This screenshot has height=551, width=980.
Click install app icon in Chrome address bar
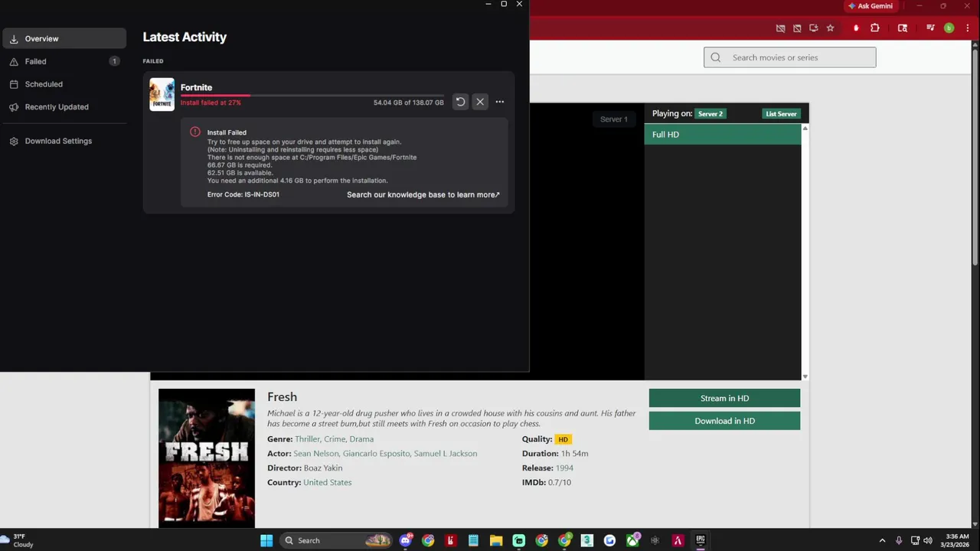tap(813, 28)
